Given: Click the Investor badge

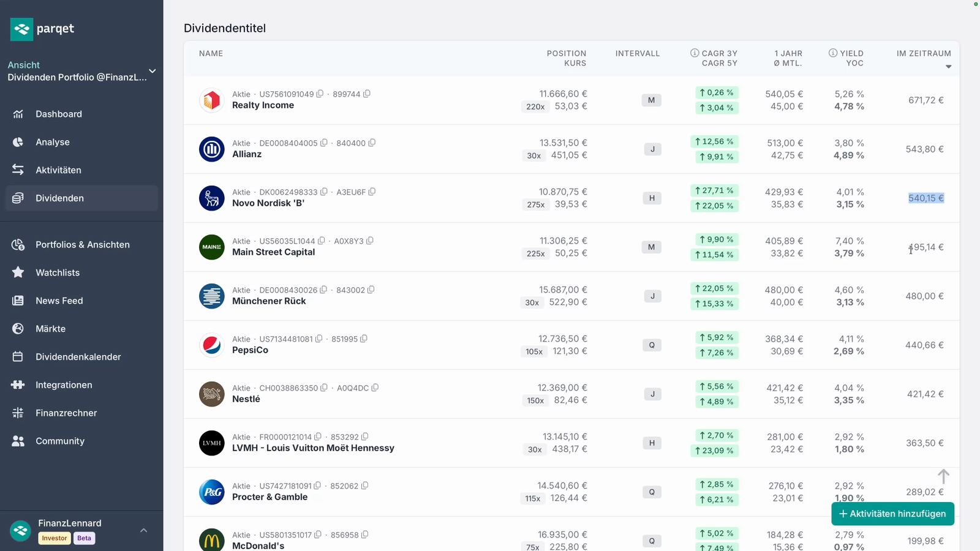Looking at the screenshot, I should tap(55, 538).
